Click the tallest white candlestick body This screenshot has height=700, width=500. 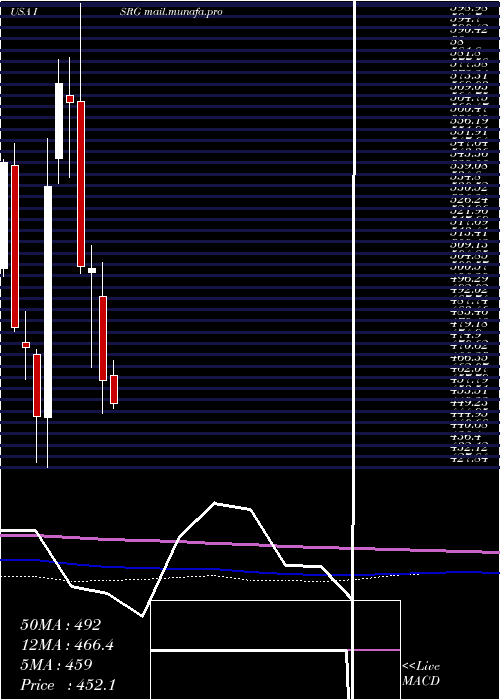48,302
